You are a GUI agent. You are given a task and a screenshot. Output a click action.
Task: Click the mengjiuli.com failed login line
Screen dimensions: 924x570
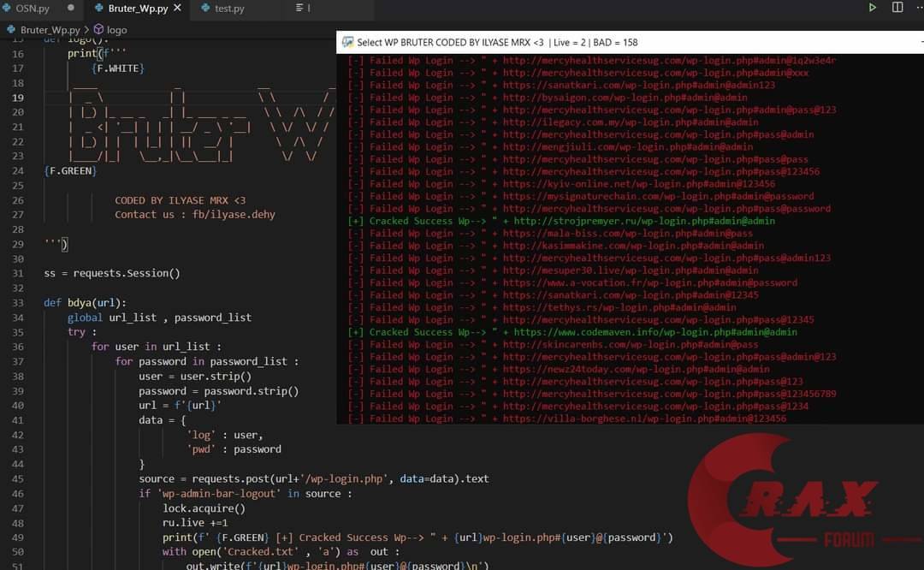point(550,146)
